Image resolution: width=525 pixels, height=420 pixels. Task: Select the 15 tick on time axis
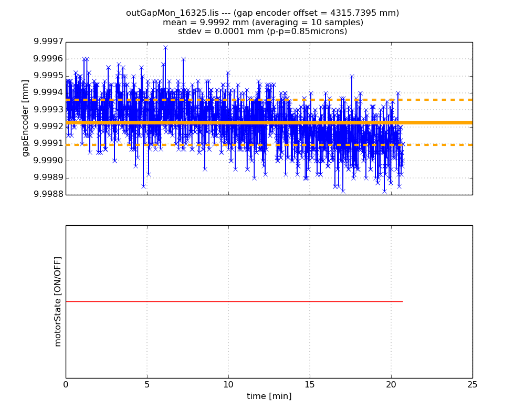310,385
